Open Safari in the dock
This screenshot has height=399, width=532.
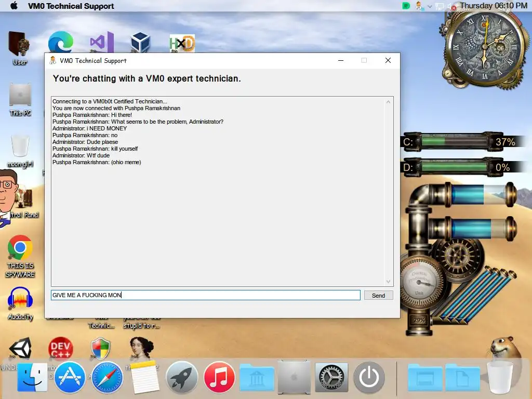107,377
